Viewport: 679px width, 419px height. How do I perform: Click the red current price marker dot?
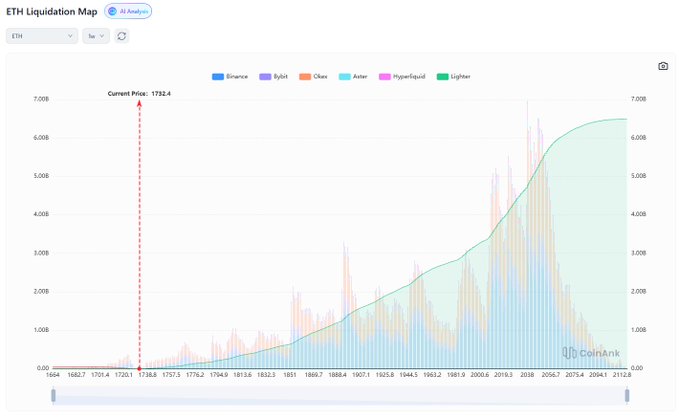coord(139,368)
